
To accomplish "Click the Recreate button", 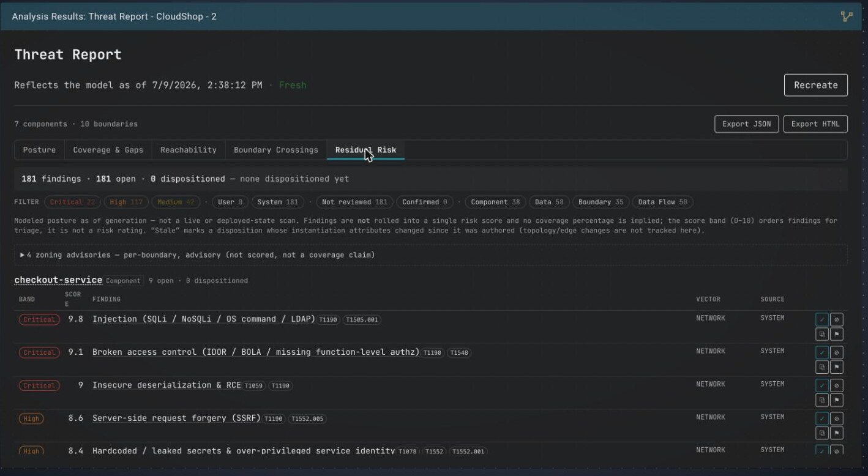I will (815, 85).
